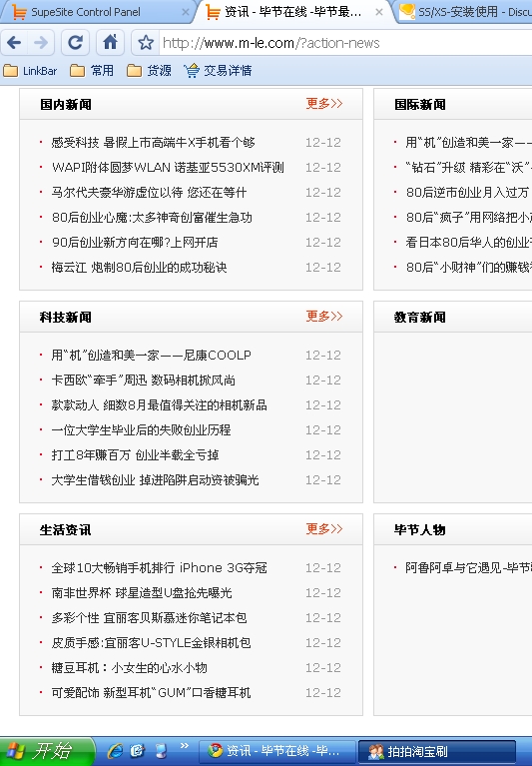Open article 梅云江 炮制80后创业的成功秘诀
This screenshot has width=532, height=766.
point(139,268)
